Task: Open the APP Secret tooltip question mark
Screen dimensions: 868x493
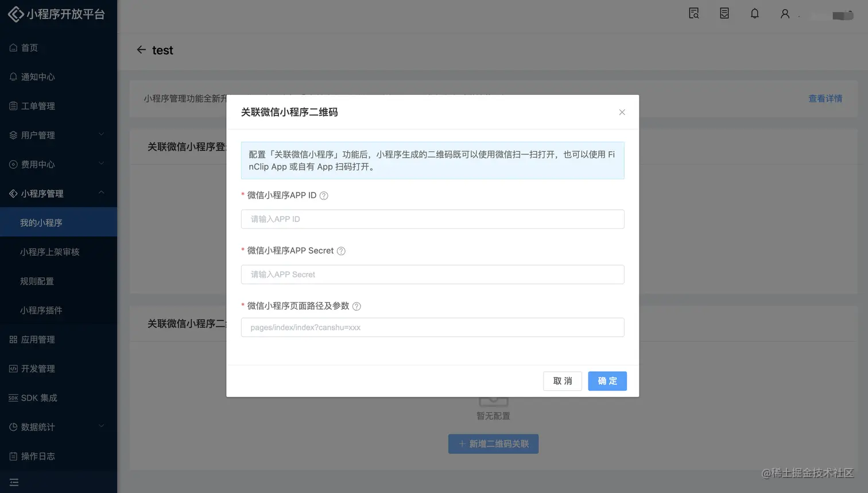Action: click(341, 251)
